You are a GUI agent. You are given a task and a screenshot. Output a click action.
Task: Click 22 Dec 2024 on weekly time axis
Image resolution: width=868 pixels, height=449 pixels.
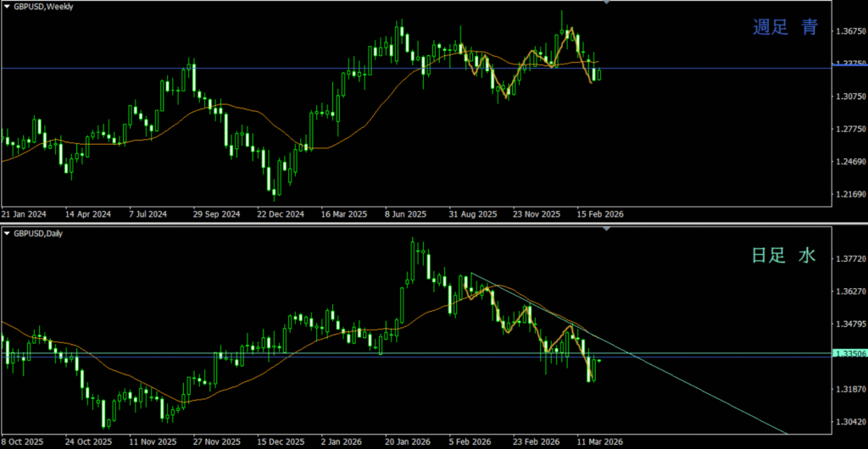coord(280,214)
